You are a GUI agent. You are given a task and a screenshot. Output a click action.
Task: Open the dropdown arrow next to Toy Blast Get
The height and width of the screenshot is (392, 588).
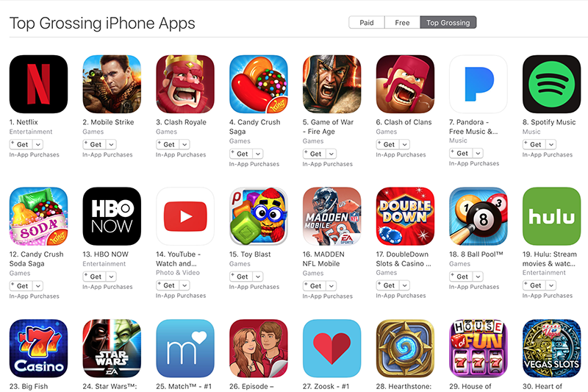pyautogui.click(x=258, y=277)
